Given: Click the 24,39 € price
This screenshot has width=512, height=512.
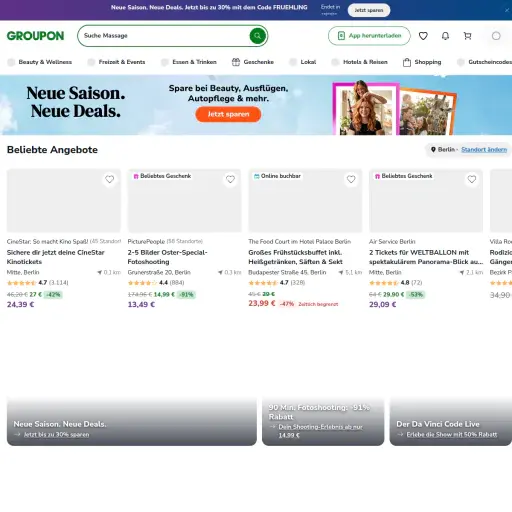Looking at the screenshot, I should coord(20,304).
